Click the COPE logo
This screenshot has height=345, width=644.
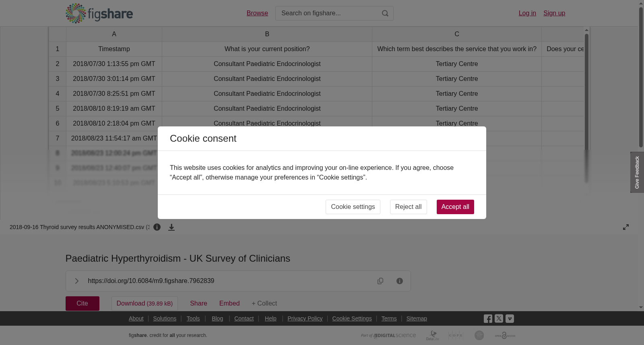click(x=456, y=335)
